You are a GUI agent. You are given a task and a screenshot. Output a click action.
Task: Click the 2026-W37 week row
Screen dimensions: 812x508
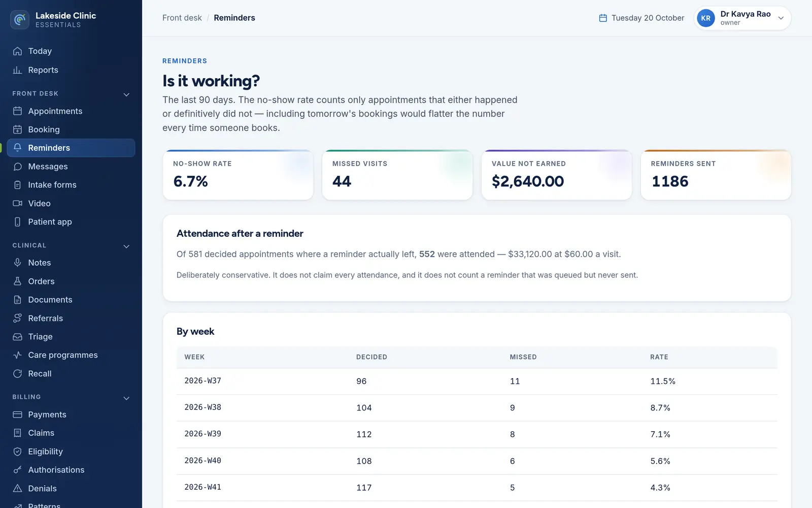point(477,382)
